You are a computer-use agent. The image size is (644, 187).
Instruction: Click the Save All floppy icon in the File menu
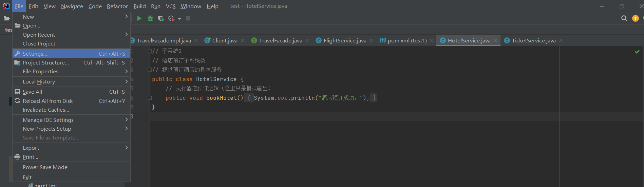coord(17,92)
